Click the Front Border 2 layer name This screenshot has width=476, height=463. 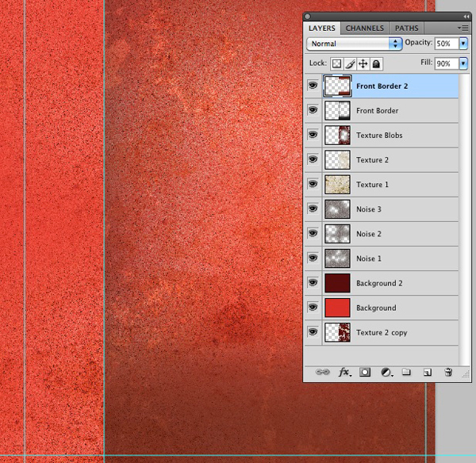coord(382,86)
